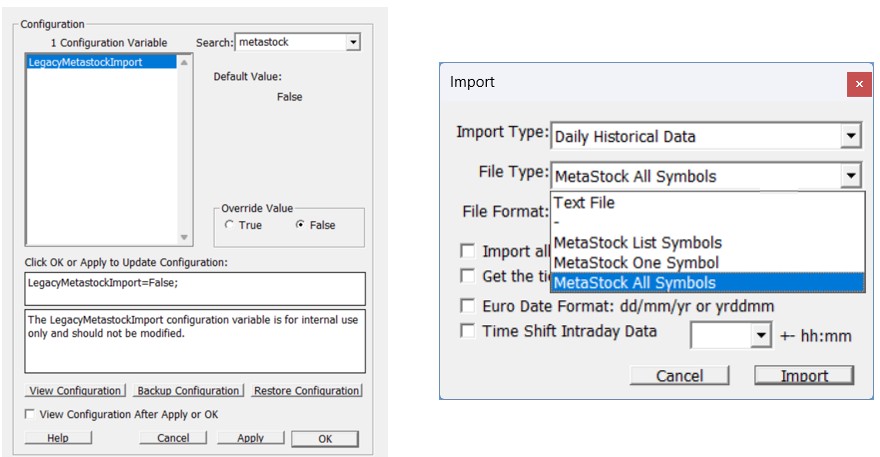Expand the File Type dropdown arrow

(850, 177)
